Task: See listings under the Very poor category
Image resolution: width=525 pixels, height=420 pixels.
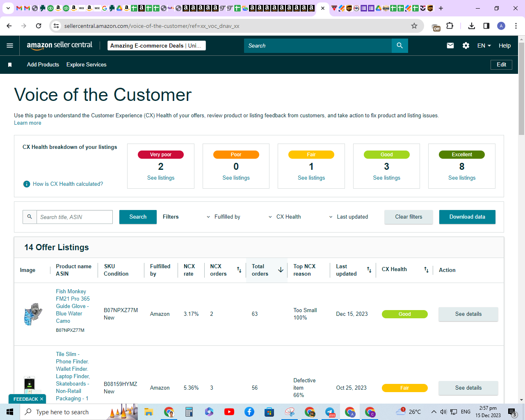Action: pos(161,178)
